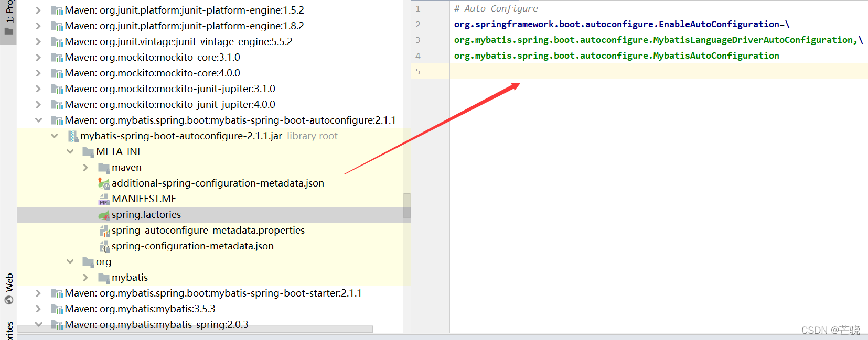Select additional-spring-configuration-metadata.json file
Screen dimensions: 868x340
[x=218, y=183]
